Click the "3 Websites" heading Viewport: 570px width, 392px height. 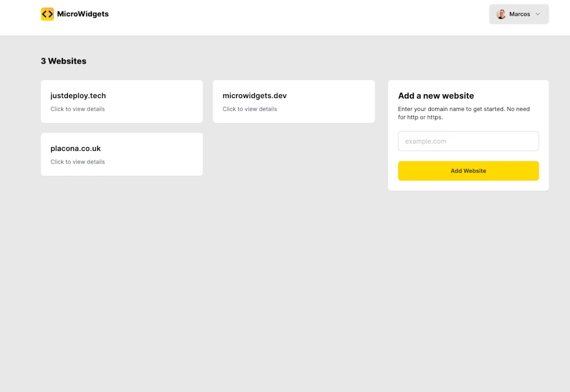coord(63,61)
